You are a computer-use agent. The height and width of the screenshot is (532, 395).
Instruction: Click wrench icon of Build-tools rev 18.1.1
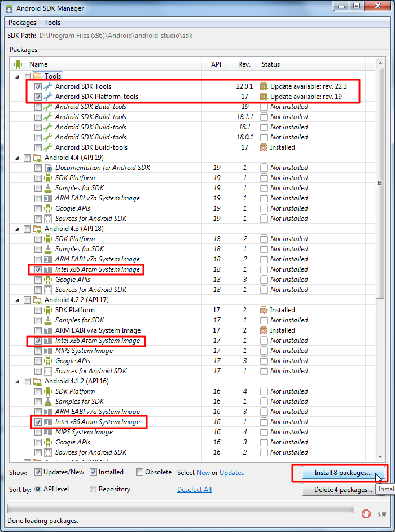point(48,117)
